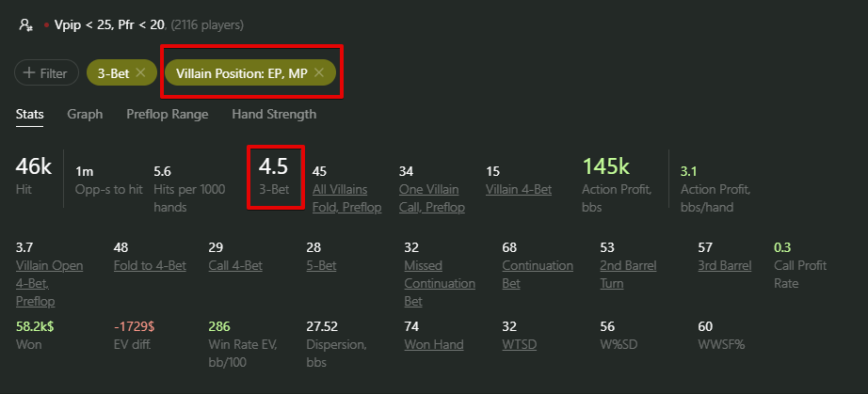Click the Villain 4-Bet link
The width and height of the screenshot is (868, 394).
pos(519,190)
